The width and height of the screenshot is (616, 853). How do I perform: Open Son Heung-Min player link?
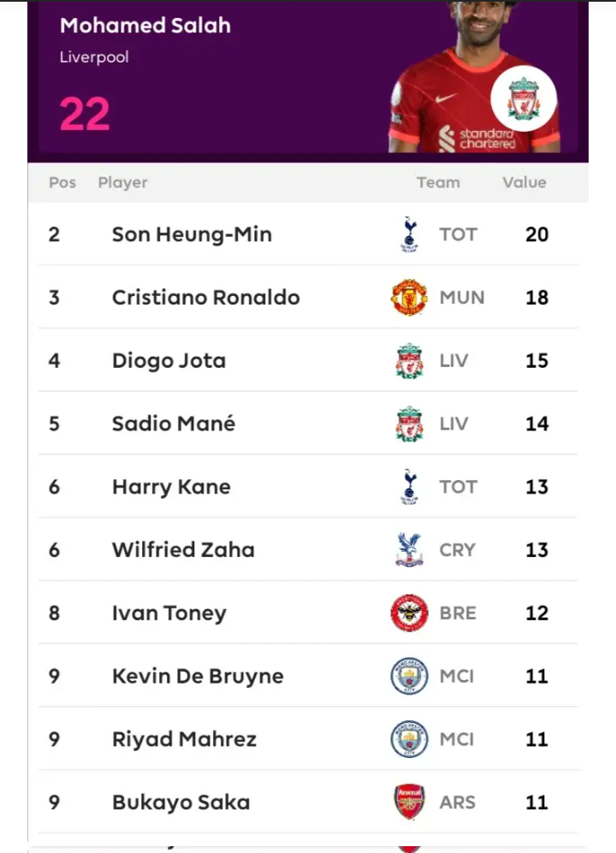pos(192,234)
